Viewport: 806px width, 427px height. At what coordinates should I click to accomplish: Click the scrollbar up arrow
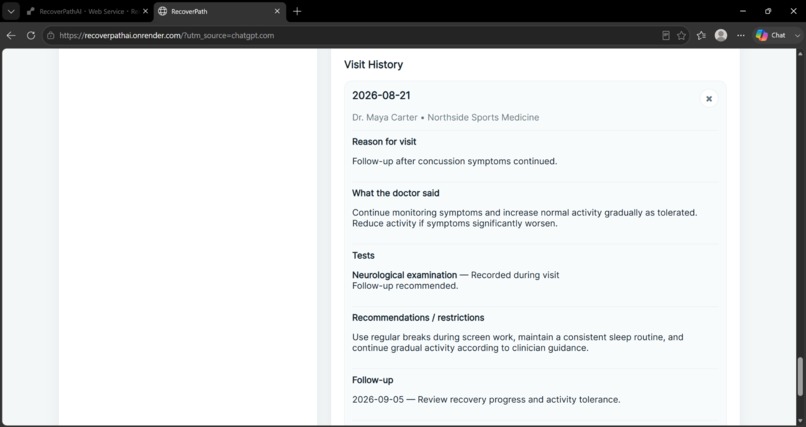(800, 53)
